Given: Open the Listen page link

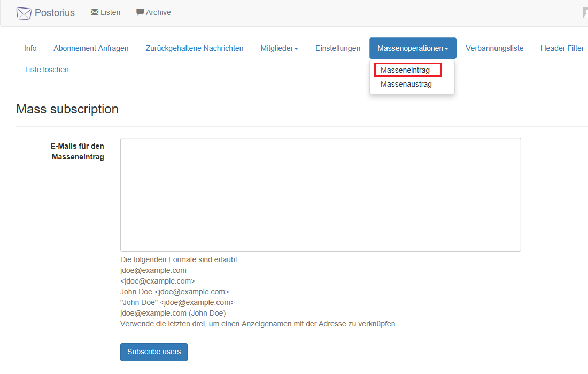Looking at the screenshot, I should pyautogui.click(x=110, y=12).
